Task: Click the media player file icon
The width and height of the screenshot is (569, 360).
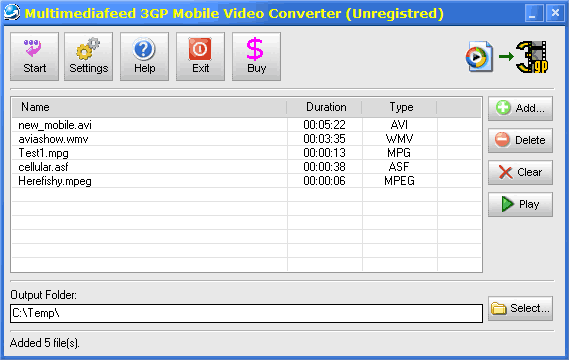Action: pos(479,56)
